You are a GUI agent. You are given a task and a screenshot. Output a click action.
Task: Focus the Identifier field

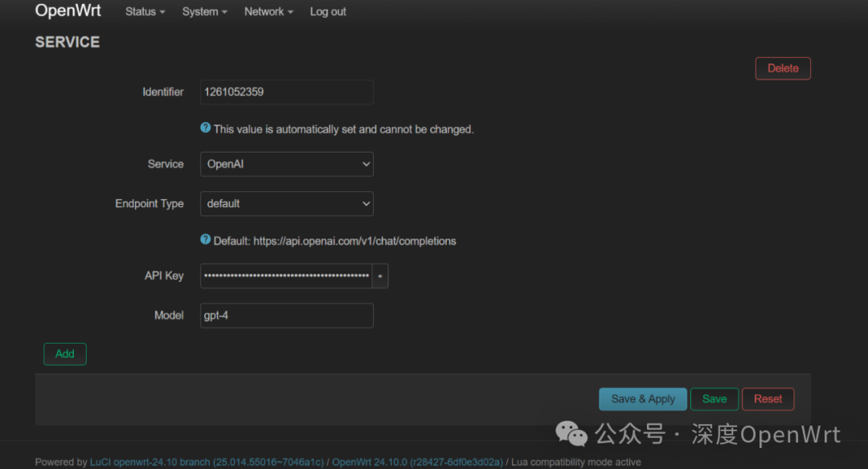[x=287, y=92]
